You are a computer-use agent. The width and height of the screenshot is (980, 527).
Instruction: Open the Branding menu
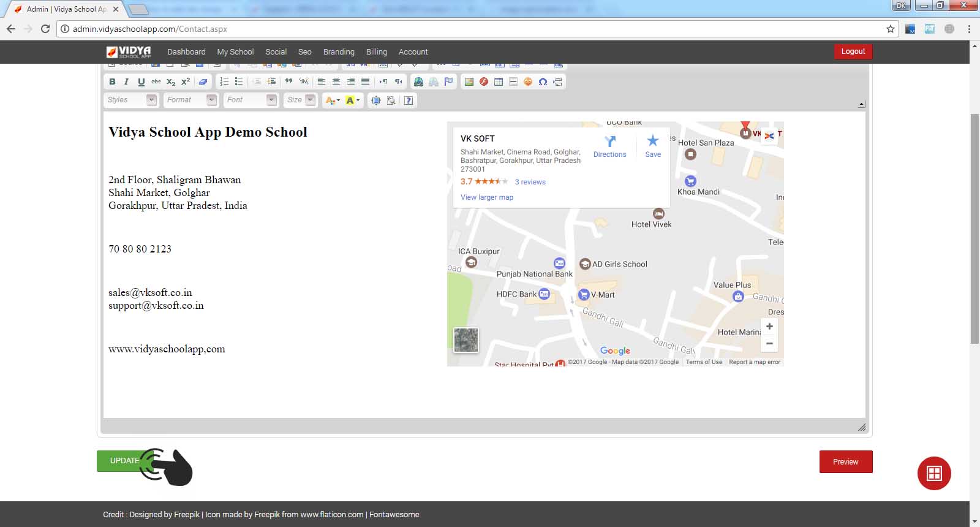click(339, 52)
